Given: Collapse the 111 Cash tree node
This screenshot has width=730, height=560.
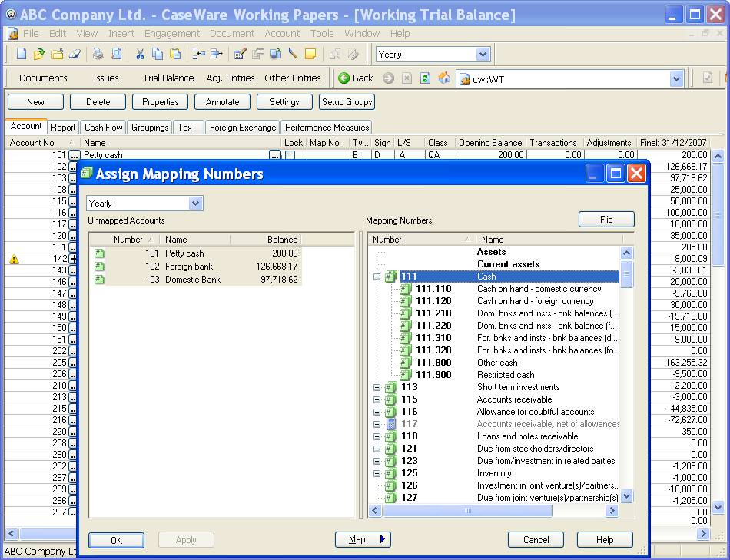Looking at the screenshot, I should (x=377, y=277).
